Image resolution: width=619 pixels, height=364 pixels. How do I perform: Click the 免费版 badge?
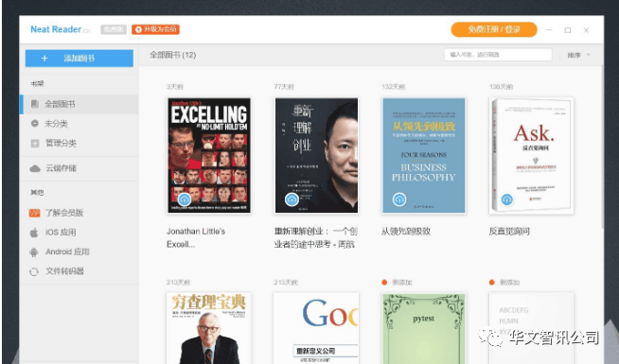114,29
